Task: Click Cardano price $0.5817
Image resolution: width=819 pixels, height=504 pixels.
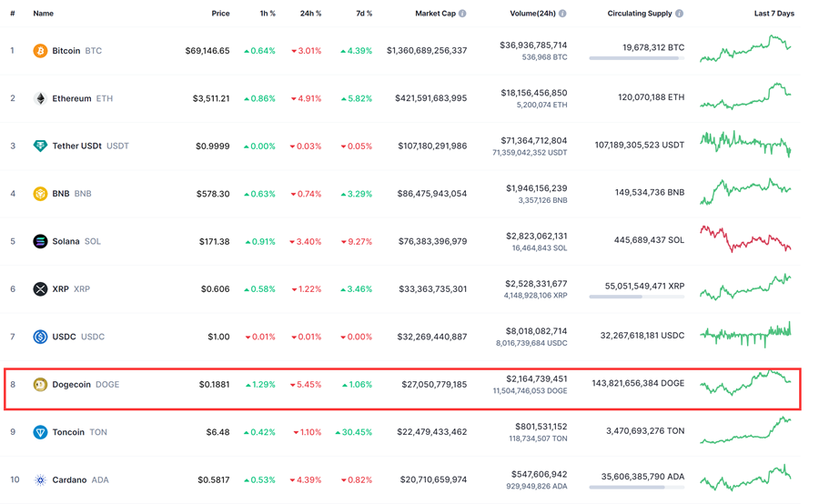Action: 214,480
